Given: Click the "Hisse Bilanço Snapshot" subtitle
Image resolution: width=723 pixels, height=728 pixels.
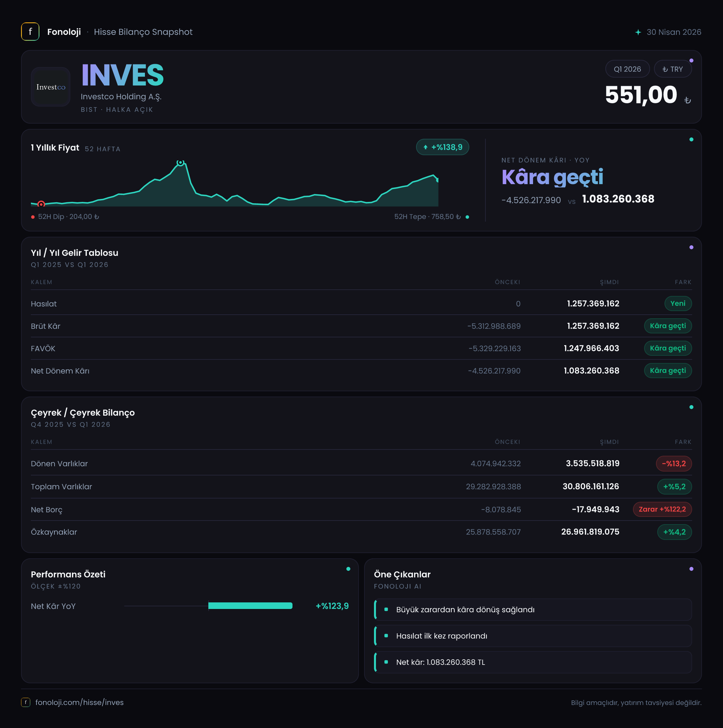Looking at the screenshot, I should pyautogui.click(x=143, y=32).
